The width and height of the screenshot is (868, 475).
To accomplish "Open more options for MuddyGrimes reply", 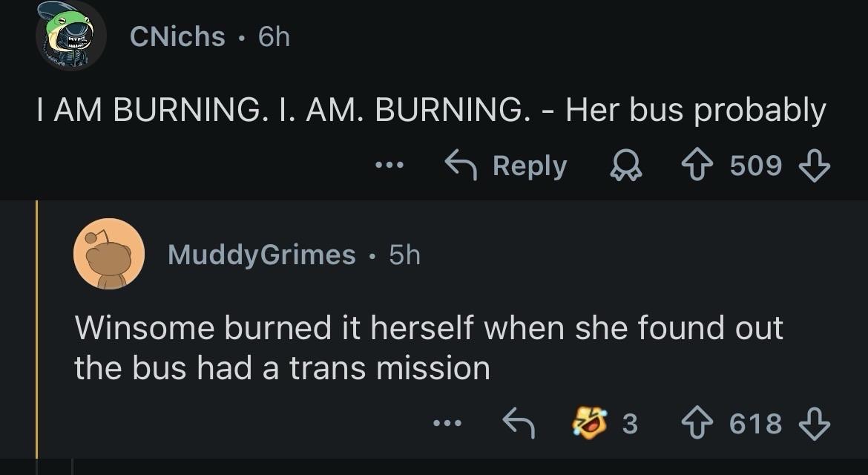I will (448, 423).
